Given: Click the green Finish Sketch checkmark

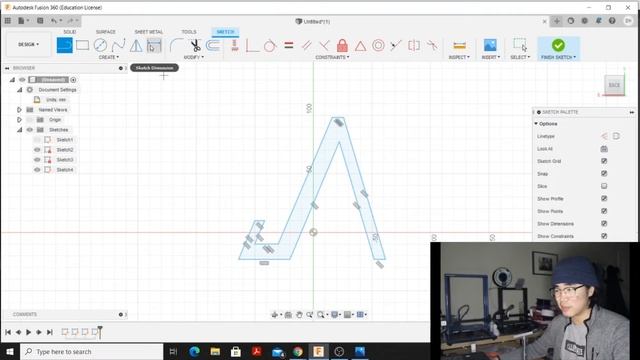Looking at the screenshot, I should pyautogui.click(x=558, y=45).
